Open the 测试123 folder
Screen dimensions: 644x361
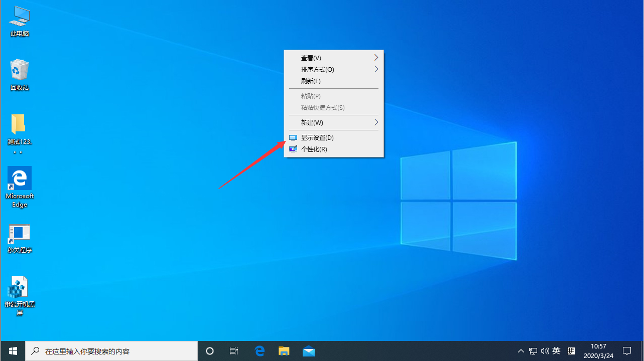click(x=19, y=125)
